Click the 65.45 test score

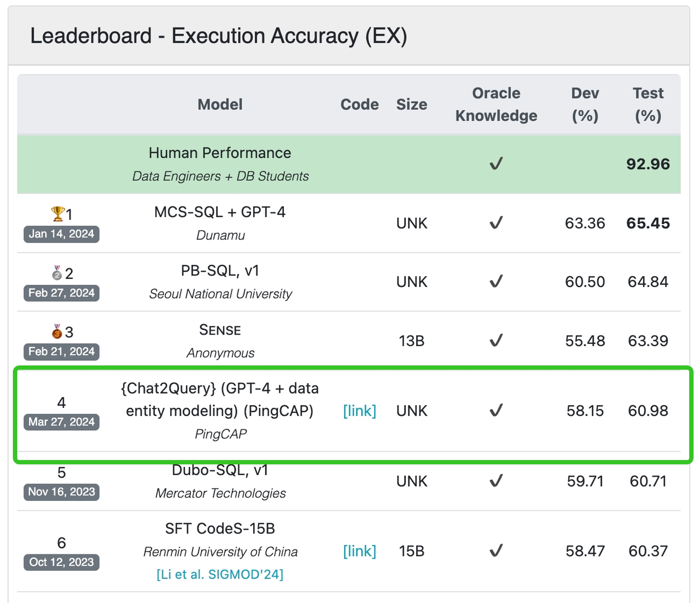point(648,223)
